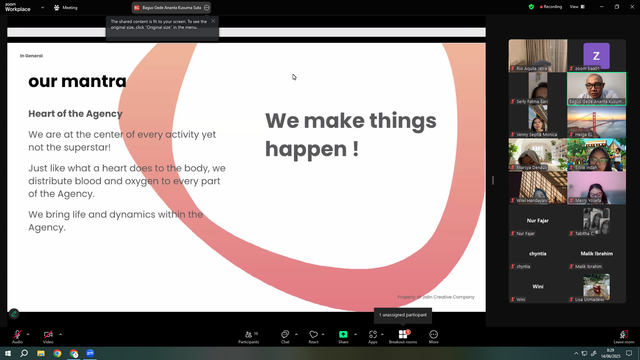The height and width of the screenshot is (360, 640).
Task: Open the first Chrome taskbar icon
Action: (x=57, y=353)
